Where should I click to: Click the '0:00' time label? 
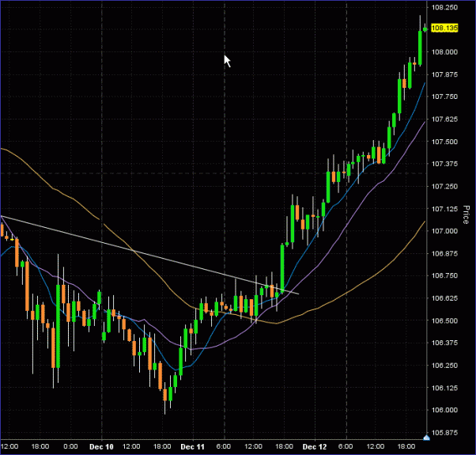[x=70, y=446]
